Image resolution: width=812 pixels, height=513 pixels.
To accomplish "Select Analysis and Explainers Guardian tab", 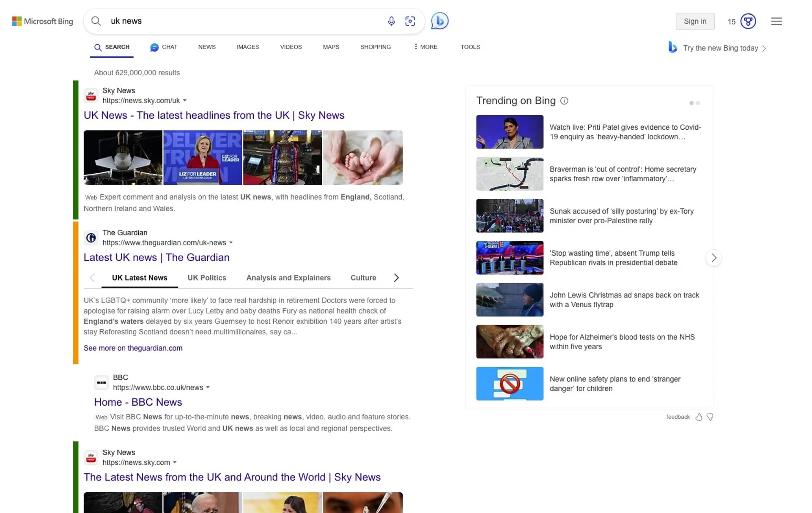I will pos(288,278).
